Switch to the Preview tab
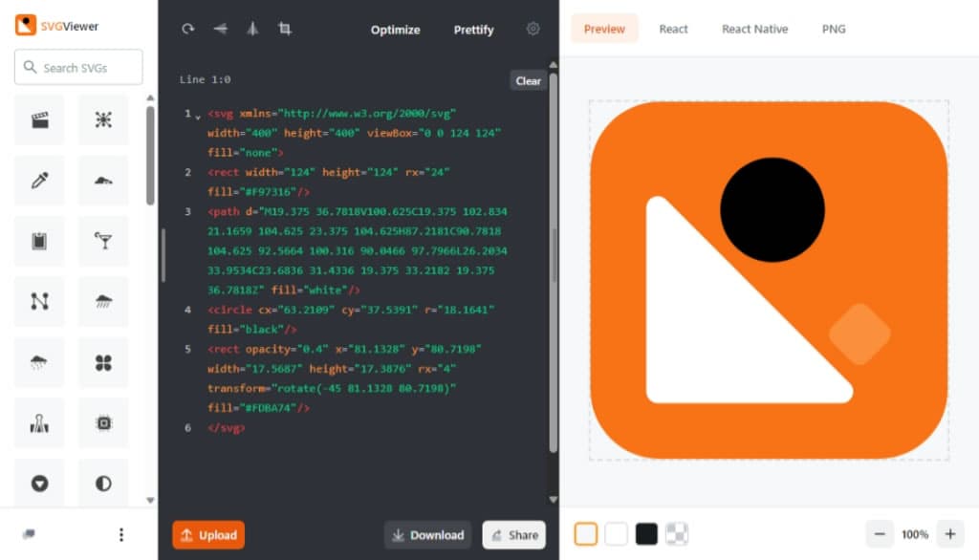The width and height of the screenshot is (979, 560). 604,29
